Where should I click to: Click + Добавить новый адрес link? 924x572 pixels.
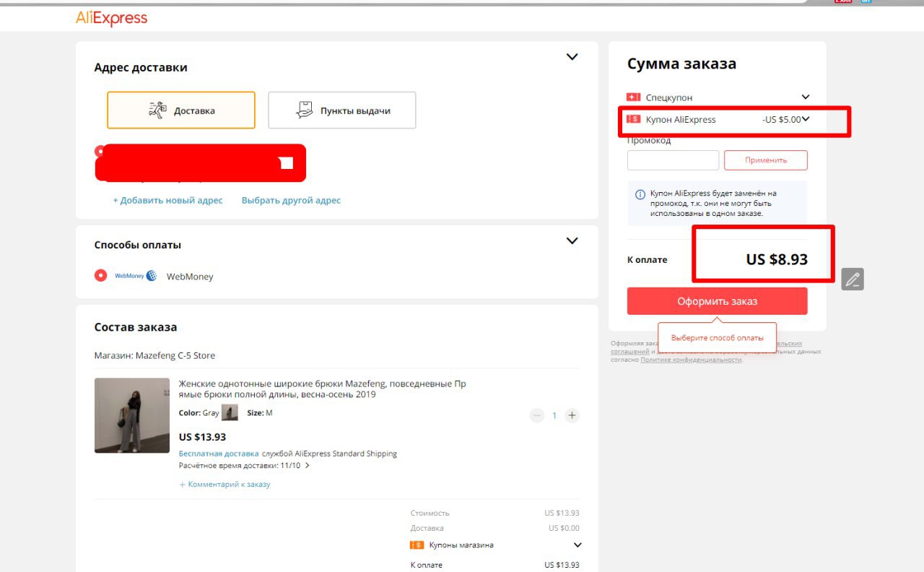(167, 200)
